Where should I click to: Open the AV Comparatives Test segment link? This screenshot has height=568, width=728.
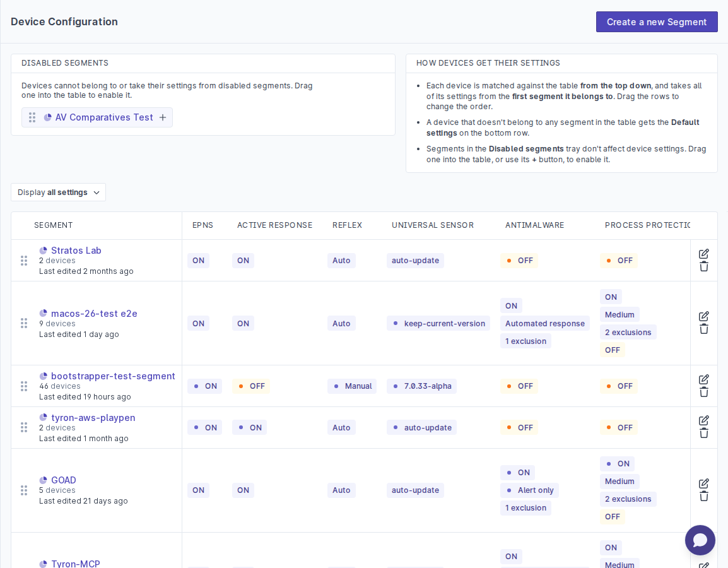[104, 117]
